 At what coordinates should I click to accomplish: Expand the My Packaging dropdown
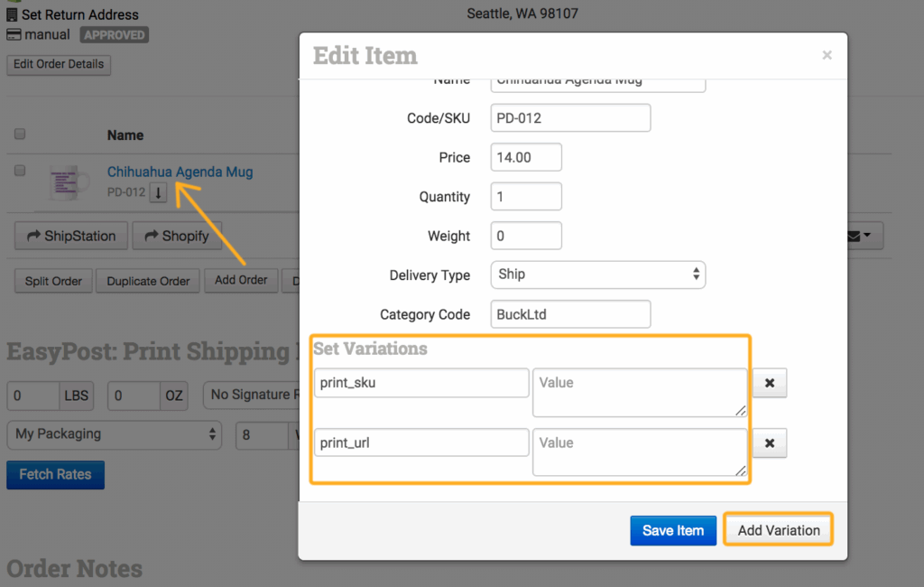[x=115, y=433]
